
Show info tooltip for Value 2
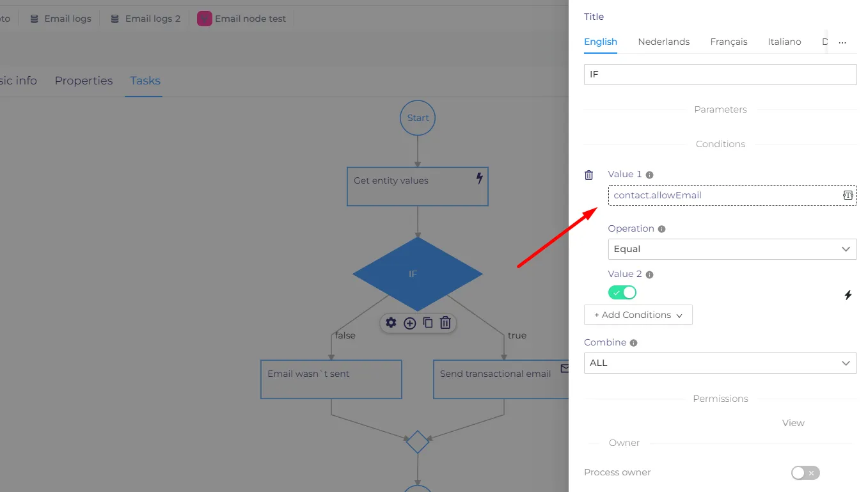click(x=650, y=274)
